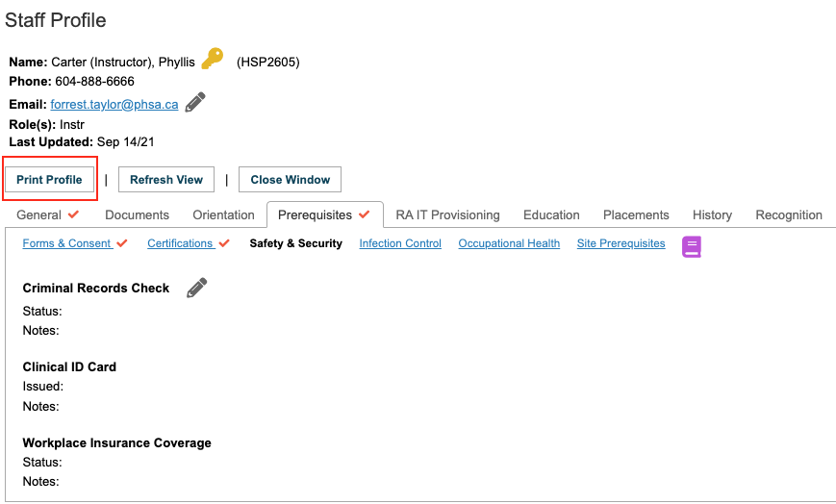Edit Criminal Records Check with pencil icon
Viewport: 836px width, 504px height.
[197, 288]
